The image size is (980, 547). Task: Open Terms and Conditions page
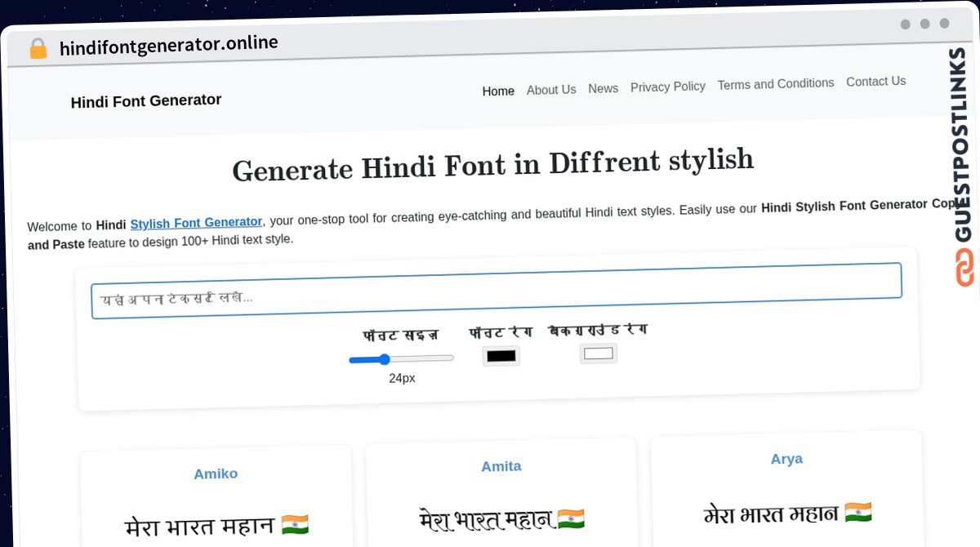coord(776,84)
